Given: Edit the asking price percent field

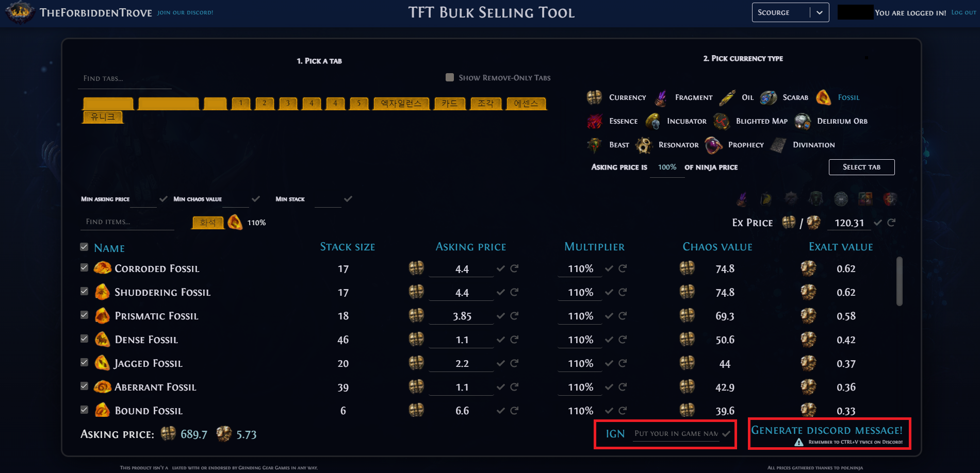Looking at the screenshot, I should 667,167.
